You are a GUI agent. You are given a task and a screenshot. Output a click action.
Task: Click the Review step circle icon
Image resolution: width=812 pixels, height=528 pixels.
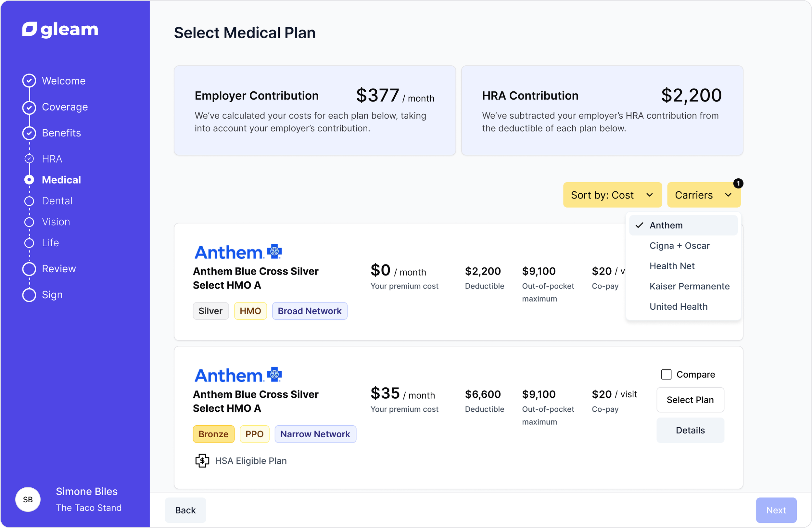click(29, 269)
